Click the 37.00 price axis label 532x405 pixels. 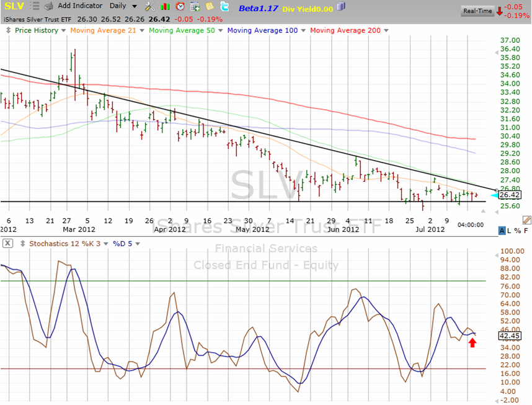(x=510, y=40)
